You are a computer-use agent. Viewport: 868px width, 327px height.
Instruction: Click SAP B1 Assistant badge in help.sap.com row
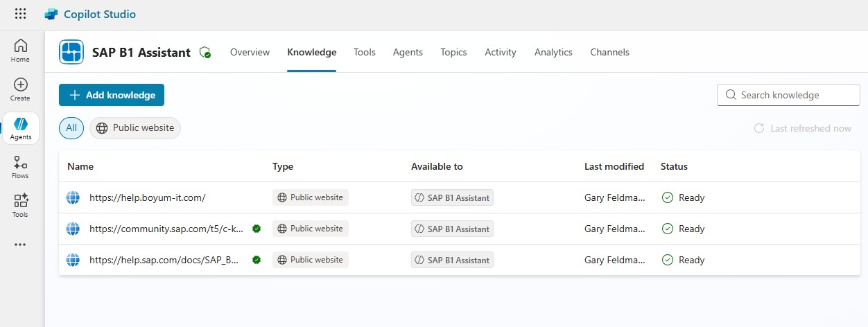452,260
